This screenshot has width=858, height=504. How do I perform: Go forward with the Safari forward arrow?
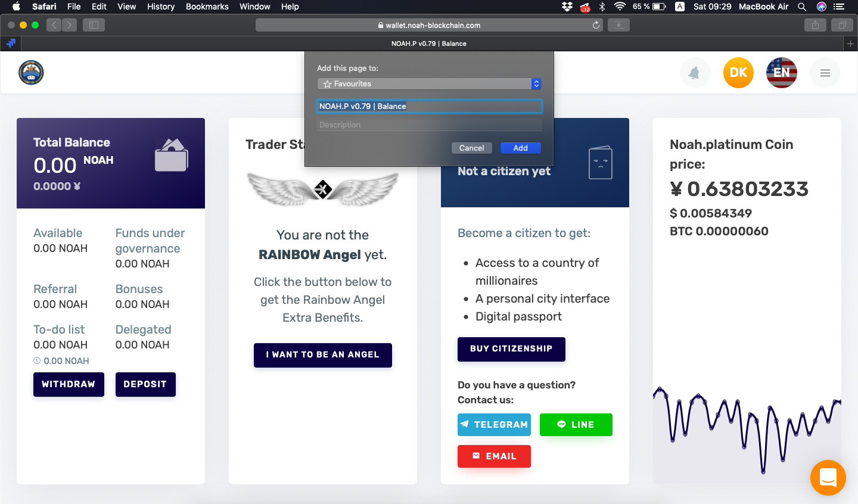click(x=69, y=25)
